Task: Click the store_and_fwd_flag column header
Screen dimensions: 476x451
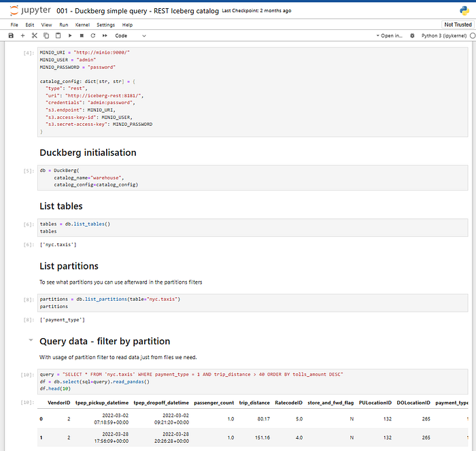Action: point(330,403)
